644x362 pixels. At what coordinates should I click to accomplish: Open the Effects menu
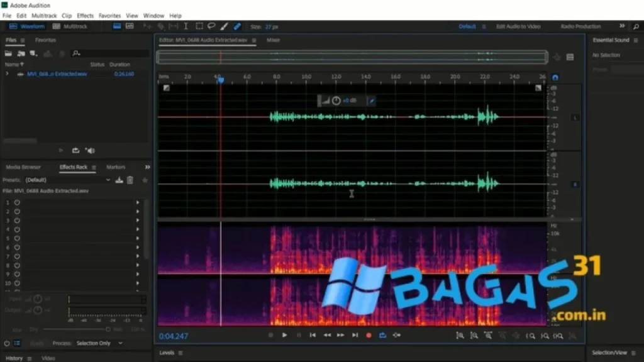pos(85,16)
